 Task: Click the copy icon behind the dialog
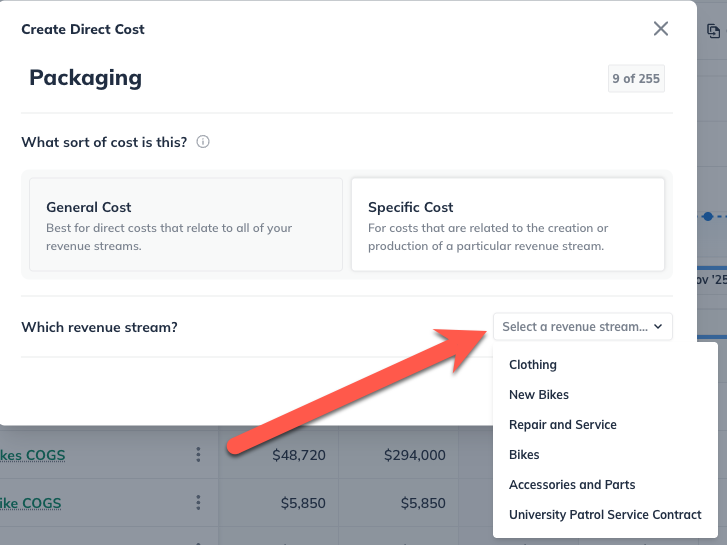tap(713, 31)
